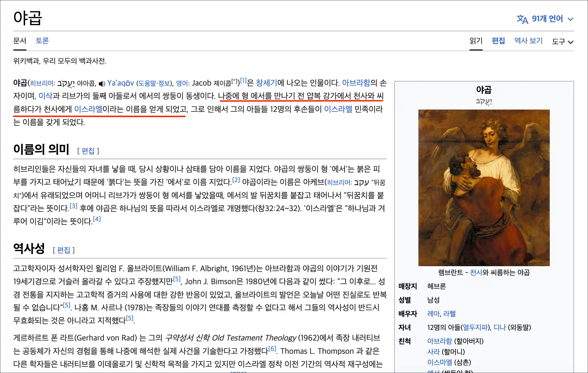Image resolution: width=588 pixels, height=373 pixels.
Task: Switch to the 토론 discussion tab
Action: [42, 41]
